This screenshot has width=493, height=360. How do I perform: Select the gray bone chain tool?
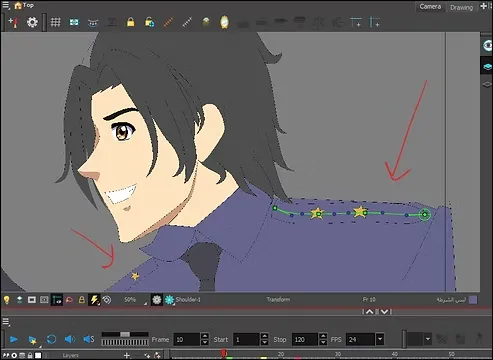pos(187,22)
